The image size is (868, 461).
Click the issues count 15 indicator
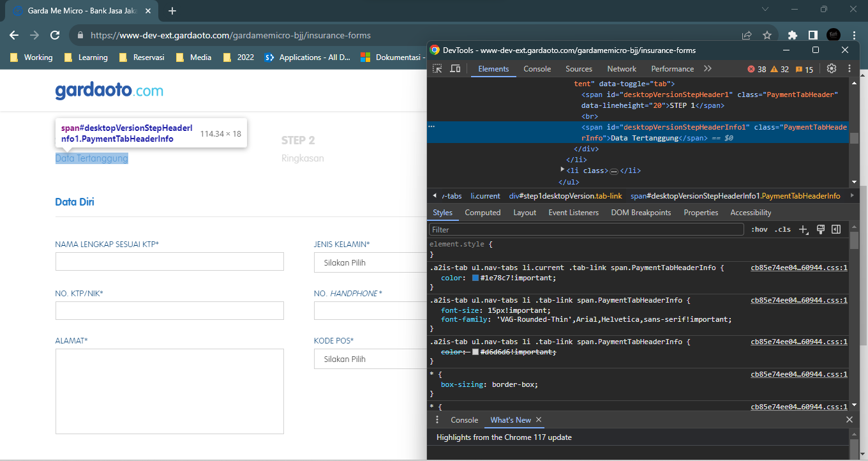[x=804, y=70]
